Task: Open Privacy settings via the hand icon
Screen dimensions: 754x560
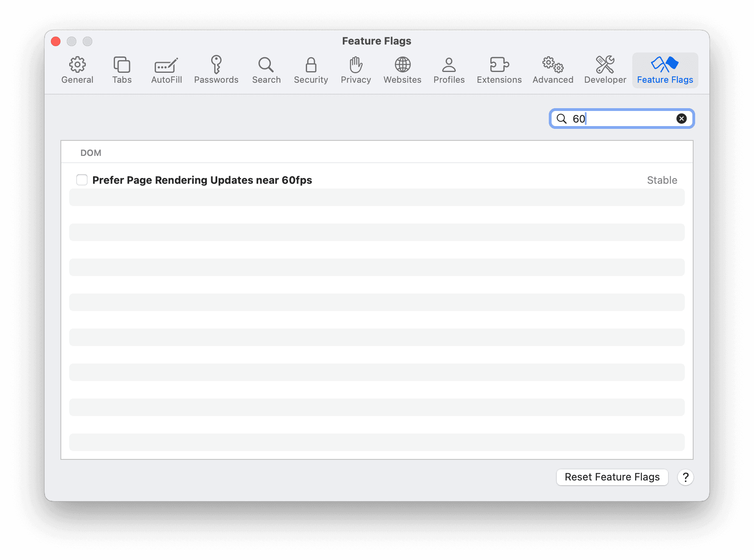Action: point(355,70)
